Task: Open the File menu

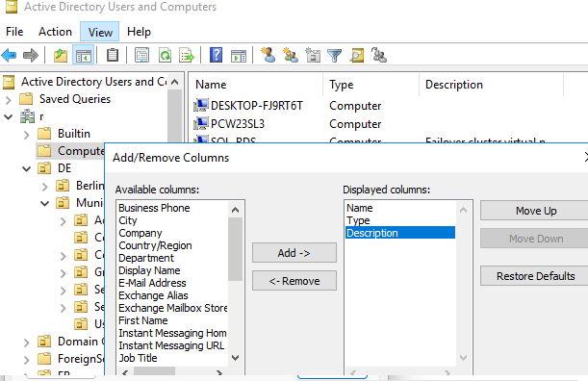Action: click(x=14, y=32)
